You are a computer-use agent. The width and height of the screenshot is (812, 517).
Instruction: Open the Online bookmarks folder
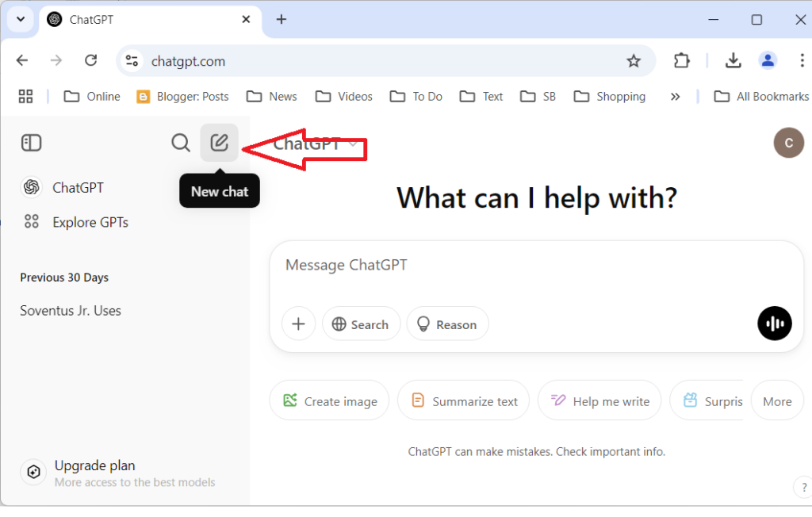point(92,97)
